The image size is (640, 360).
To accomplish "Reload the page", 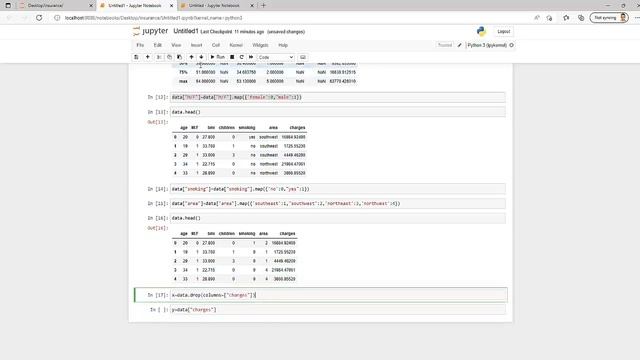I will (x=39, y=18).
